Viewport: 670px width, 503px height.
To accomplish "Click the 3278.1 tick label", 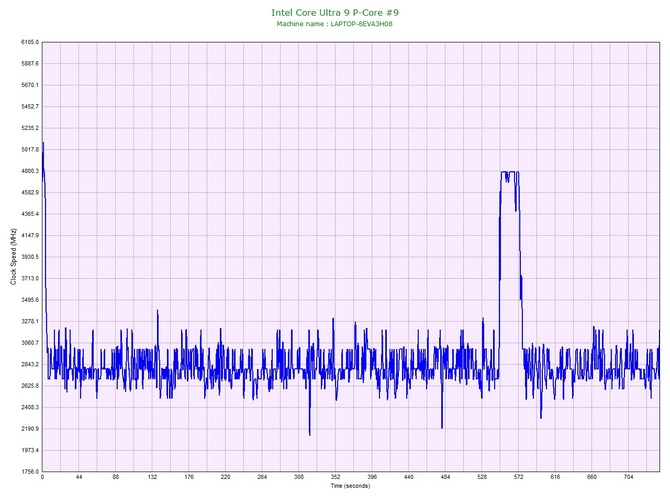I will click(30, 321).
